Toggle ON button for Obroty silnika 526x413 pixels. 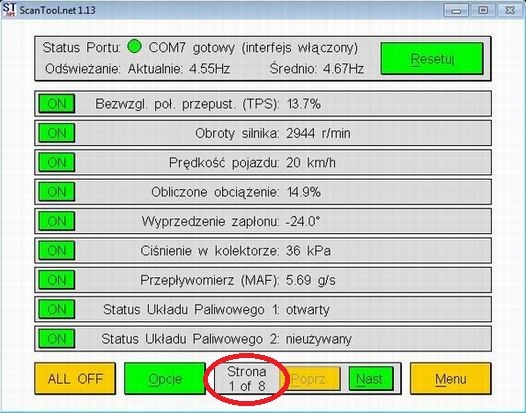point(57,133)
